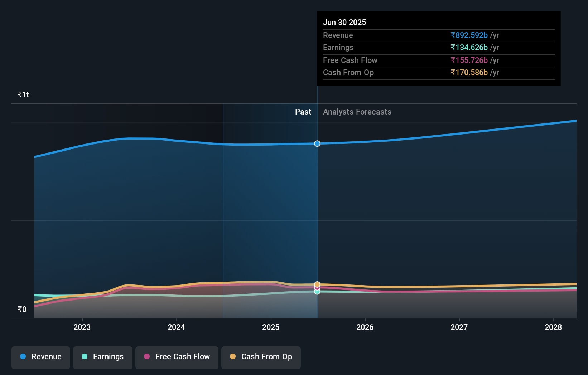This screenshot has height=375, width=588.
Task: Click the Free Cash Flow label in tooltip
Action: (x=350, y=60)
